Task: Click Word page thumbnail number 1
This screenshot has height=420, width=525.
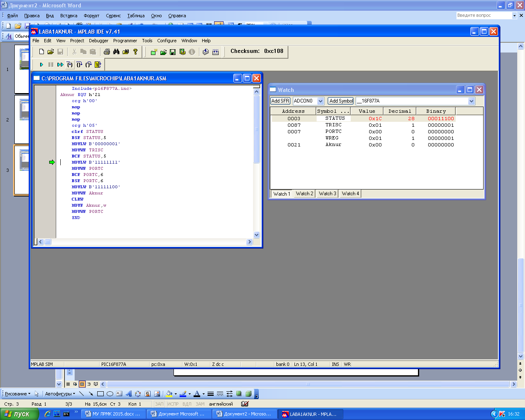Action: (21, 69)
